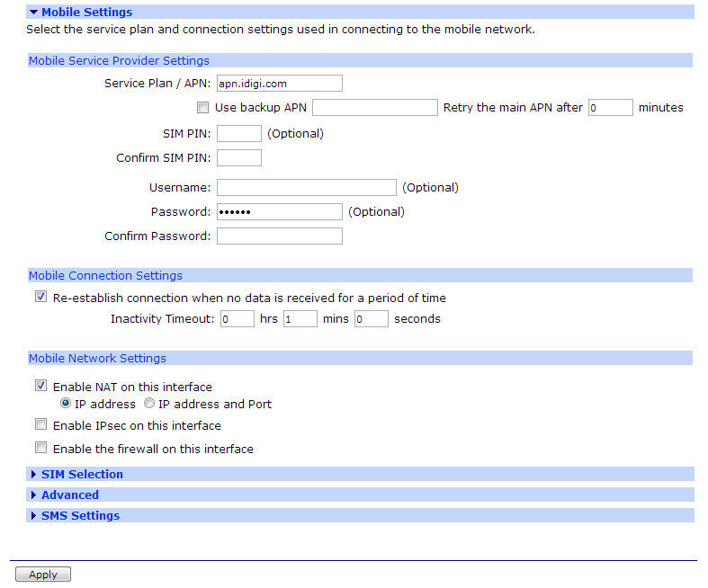Enable the Use backup APN checkbox
This screenshot has height=588, width=708.
[x=202, y=108]
